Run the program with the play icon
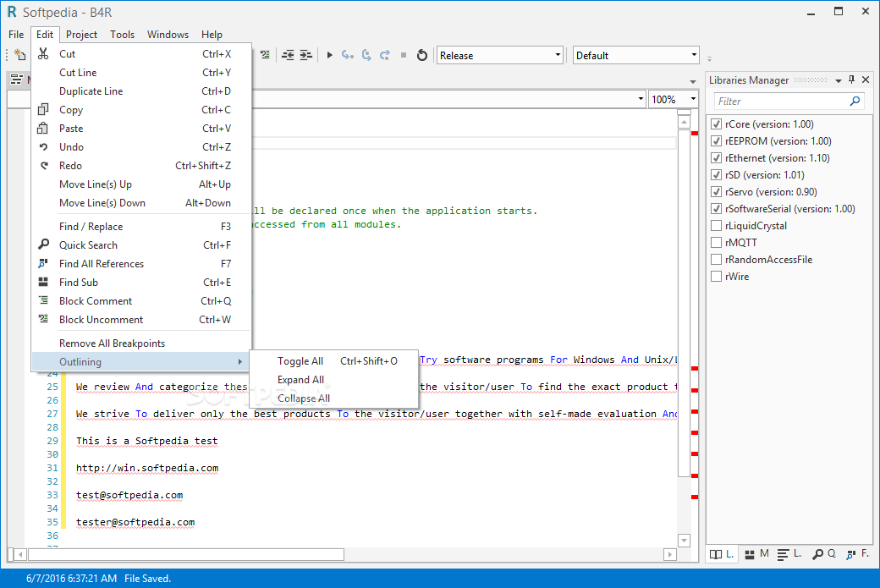The width and height of the screenshot is (880, 588). coord(329,55)
